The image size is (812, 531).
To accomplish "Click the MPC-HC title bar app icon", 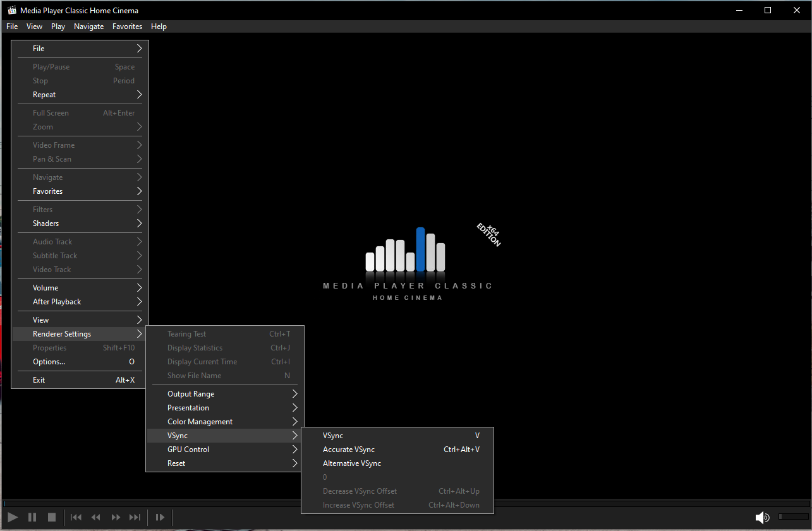I will pyautogui.click(x=11, y=10).
